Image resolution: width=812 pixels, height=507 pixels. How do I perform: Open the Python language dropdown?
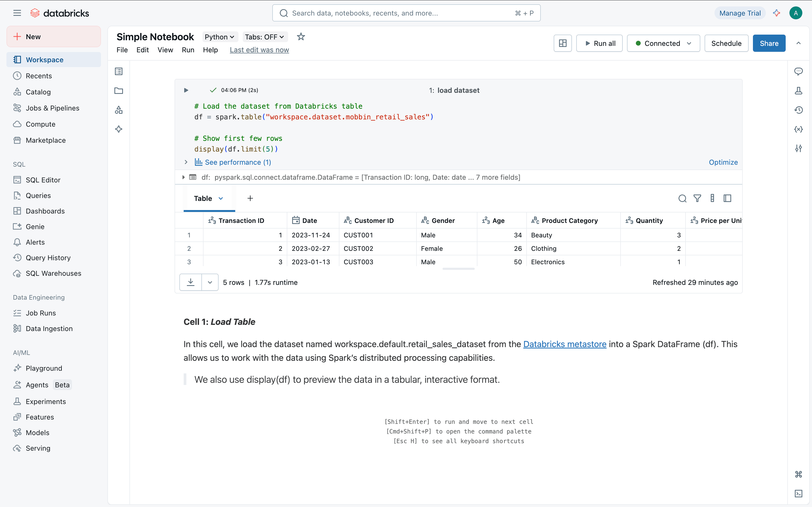point(219,37)
